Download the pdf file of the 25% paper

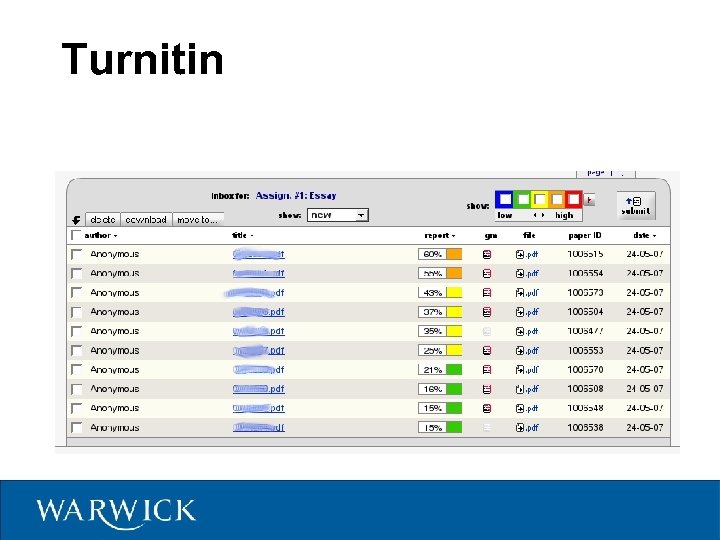(527, 350)
